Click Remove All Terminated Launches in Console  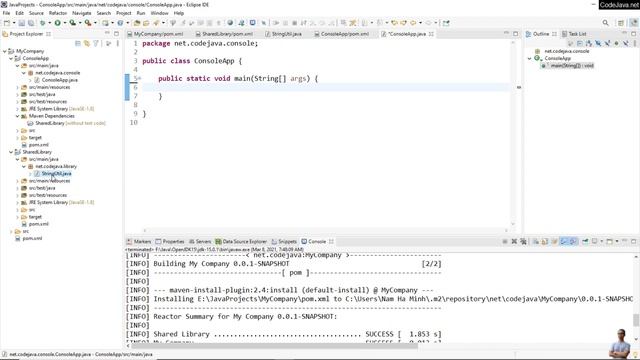pos(523,242)
